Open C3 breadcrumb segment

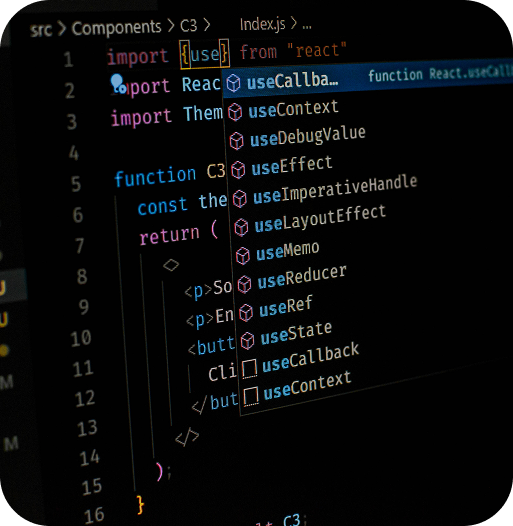(x=189, y=25)
